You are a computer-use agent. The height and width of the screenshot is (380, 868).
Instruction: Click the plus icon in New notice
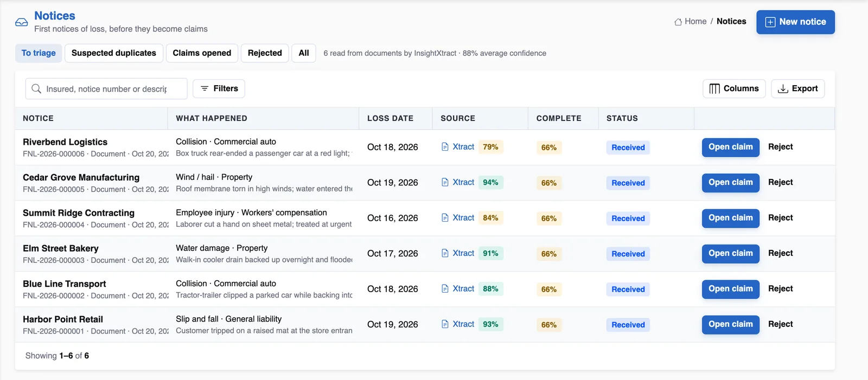(x=770, y=22)
